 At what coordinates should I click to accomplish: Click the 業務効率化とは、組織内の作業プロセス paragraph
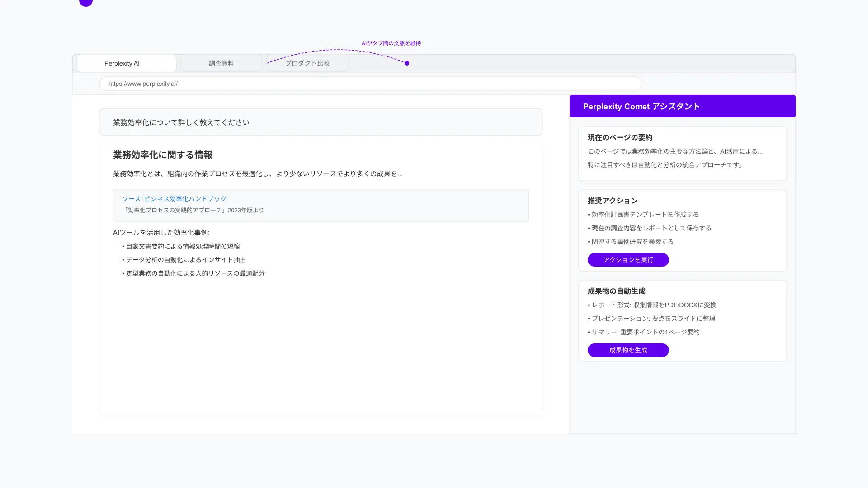point(258,174)
